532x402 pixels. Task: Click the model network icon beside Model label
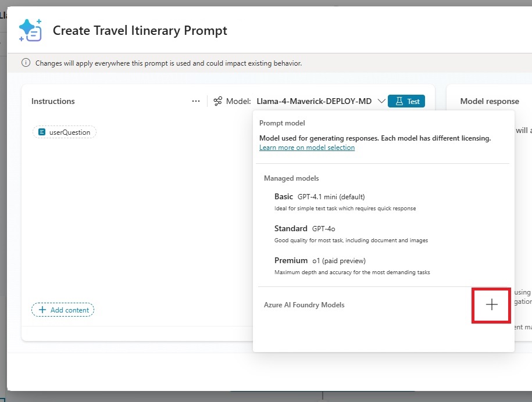pyautogui.click(x=218, y=101)
